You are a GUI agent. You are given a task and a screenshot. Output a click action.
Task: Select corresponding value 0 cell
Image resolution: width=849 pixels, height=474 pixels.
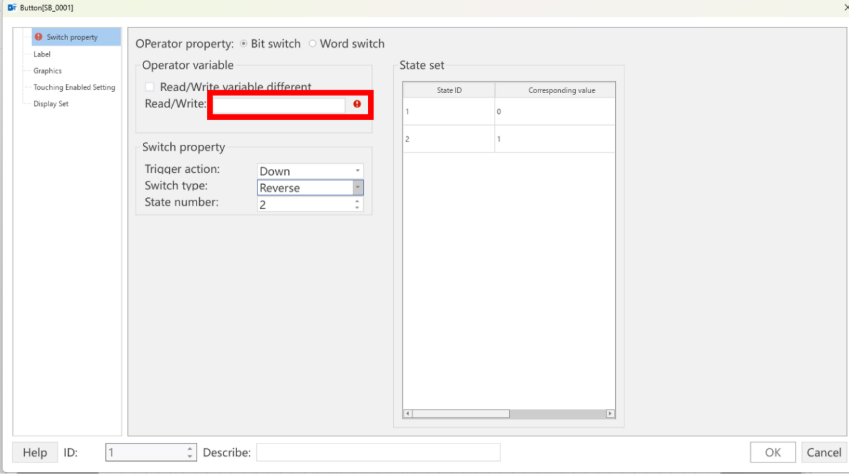tap(555, 112)
